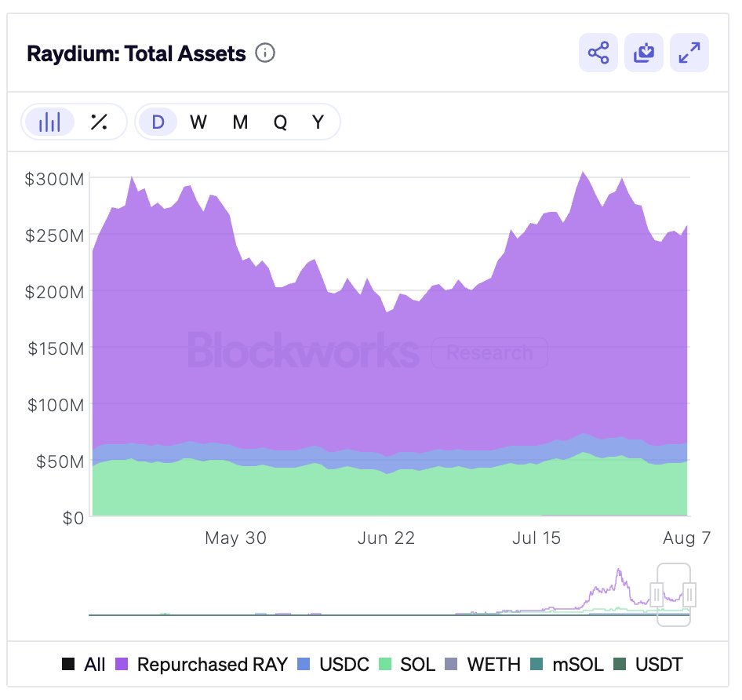742x700 pixels.
Task: Expand chart to fullscreen
Action: tap(689, 53)
